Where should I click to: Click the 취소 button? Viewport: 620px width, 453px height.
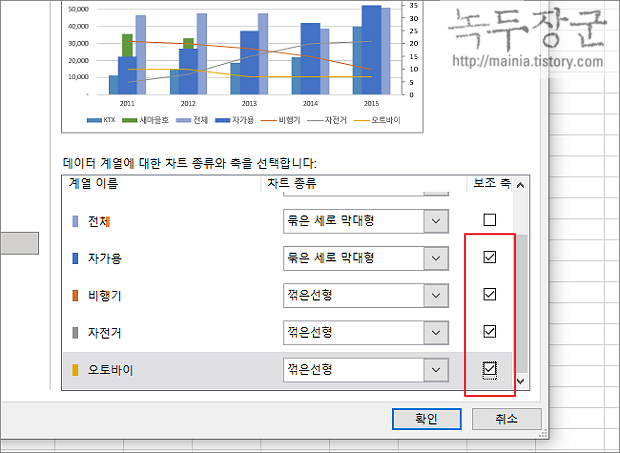pyautogui.click(x=507, y=419)
